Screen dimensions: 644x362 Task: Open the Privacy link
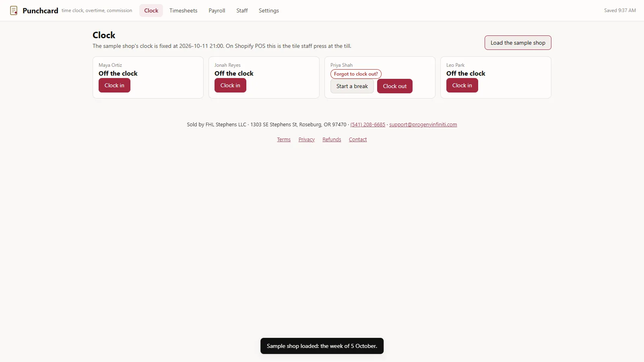(307, 140)
